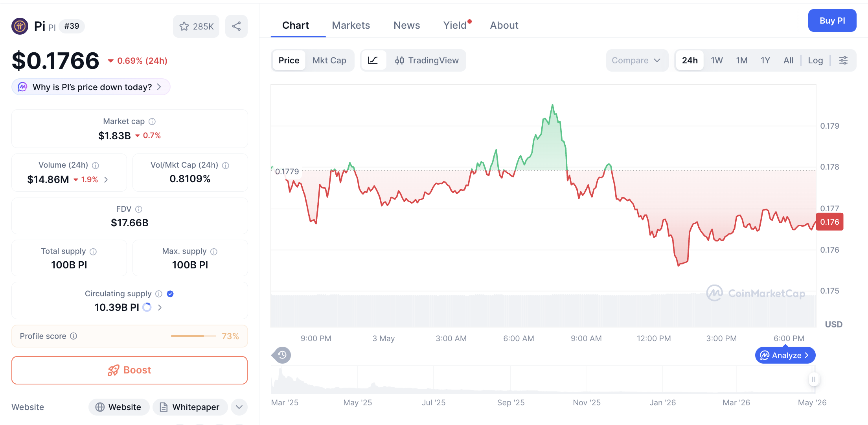Click the Analyze button
This screenshot has height=425, width=868.
tap(785, 355)
